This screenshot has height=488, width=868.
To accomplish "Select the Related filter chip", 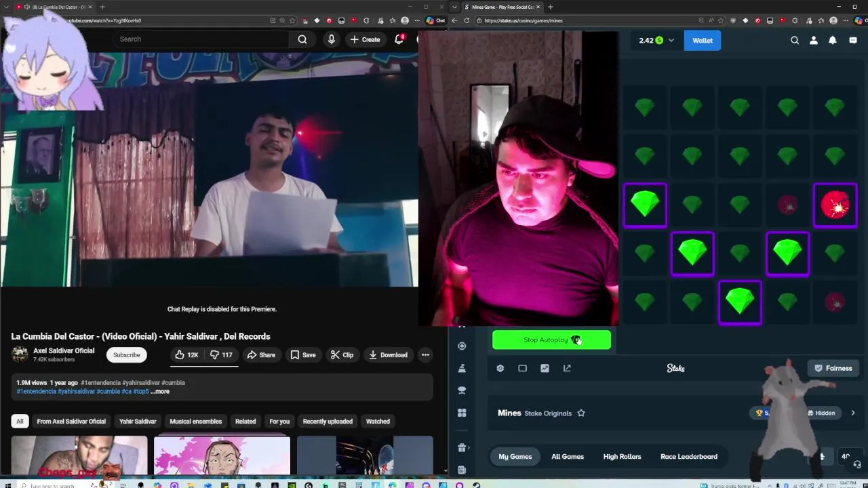I will tap(245, 422).
